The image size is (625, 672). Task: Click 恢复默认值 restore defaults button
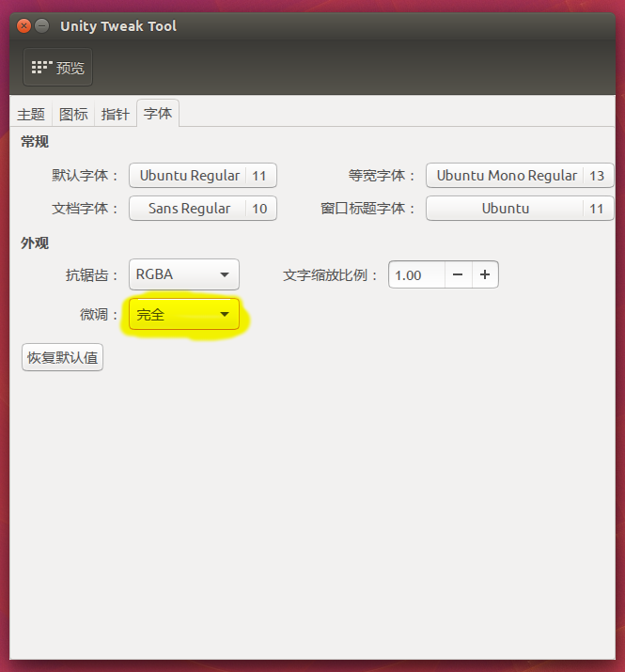63,357
